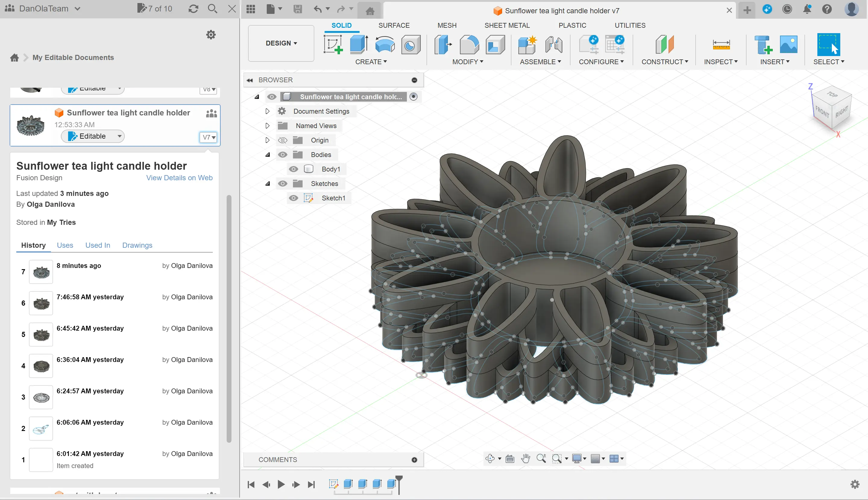
Task: Expand the Document Settings node
Action: [x=267, y=111]
